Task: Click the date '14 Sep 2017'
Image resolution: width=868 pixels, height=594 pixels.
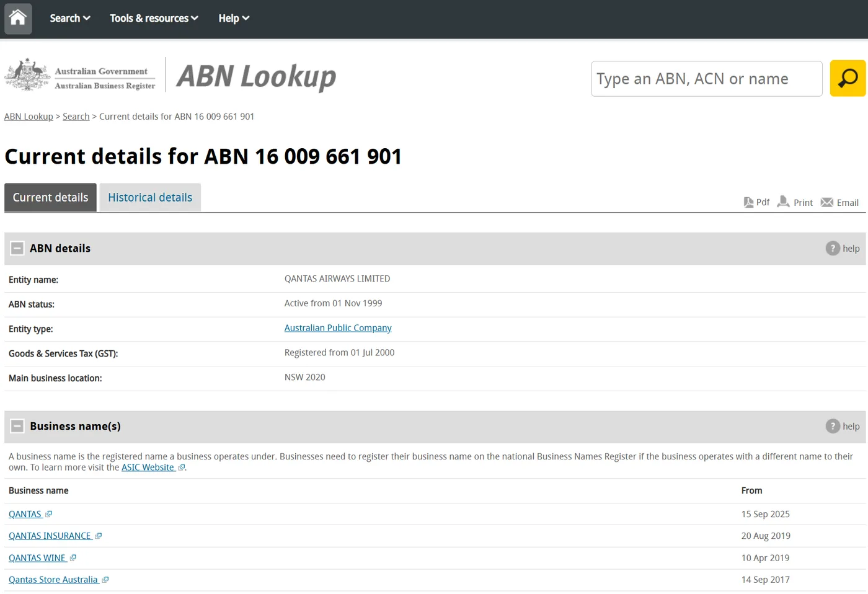Action: (766, 580)
